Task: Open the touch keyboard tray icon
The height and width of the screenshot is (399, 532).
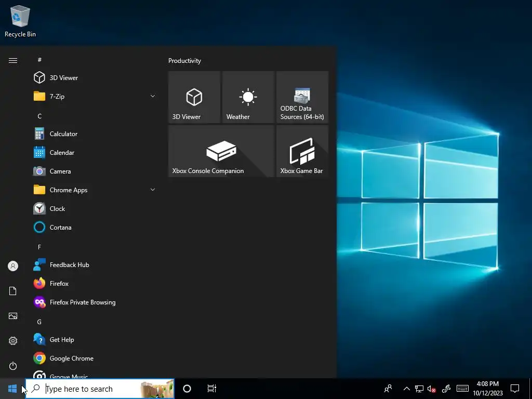Action: 462,389
